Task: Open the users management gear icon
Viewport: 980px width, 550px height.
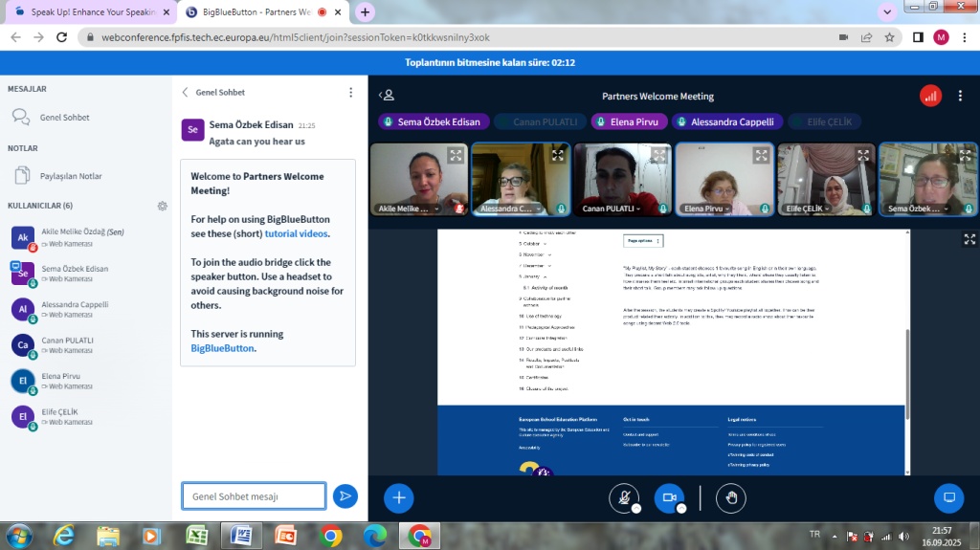Action: [163, 206]
